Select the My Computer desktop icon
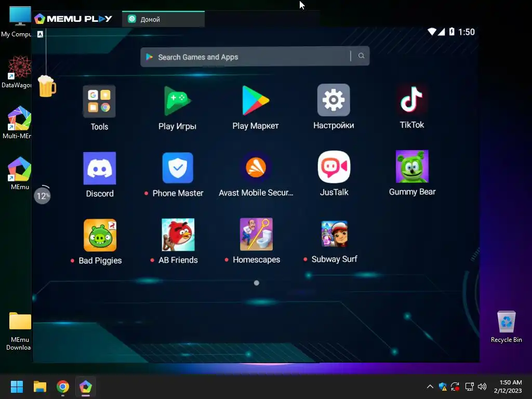 click(16, 22)
